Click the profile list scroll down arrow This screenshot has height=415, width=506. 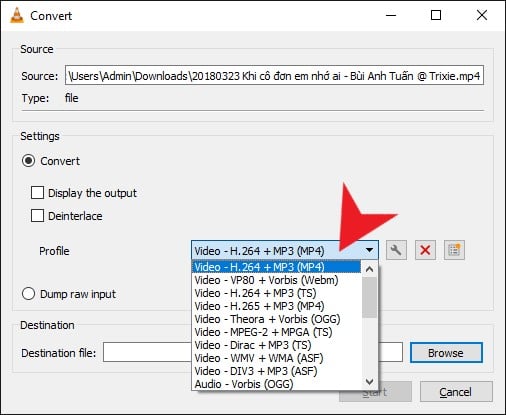(369, 381)
